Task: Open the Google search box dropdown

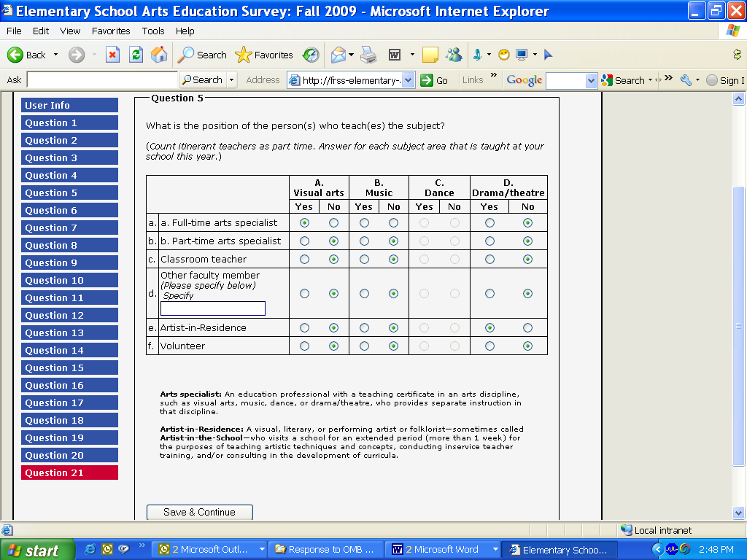Action: [592, 81]
